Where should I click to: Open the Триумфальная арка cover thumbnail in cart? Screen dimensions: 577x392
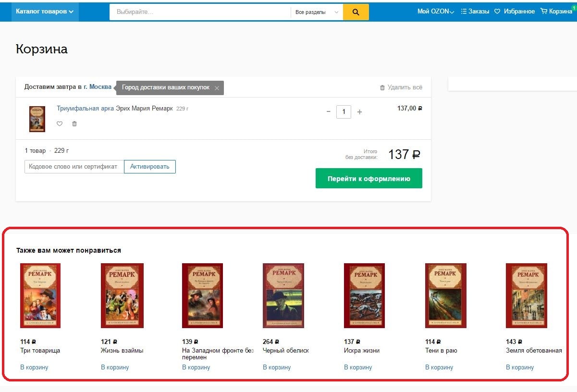37,119
